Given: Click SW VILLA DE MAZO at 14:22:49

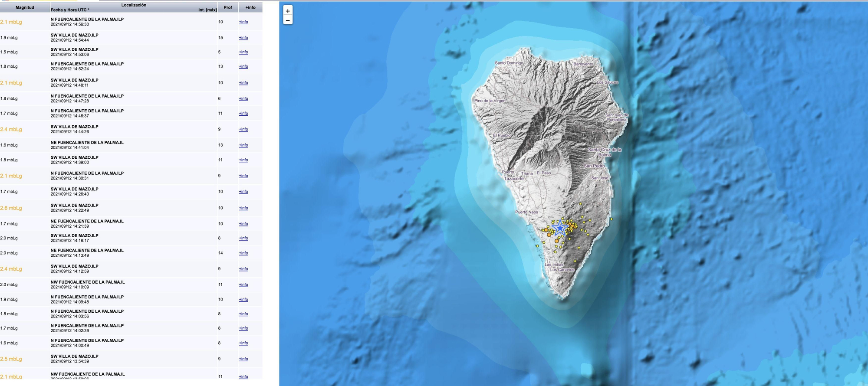Looking at the screenshot, I should click(x=75, y=205).
